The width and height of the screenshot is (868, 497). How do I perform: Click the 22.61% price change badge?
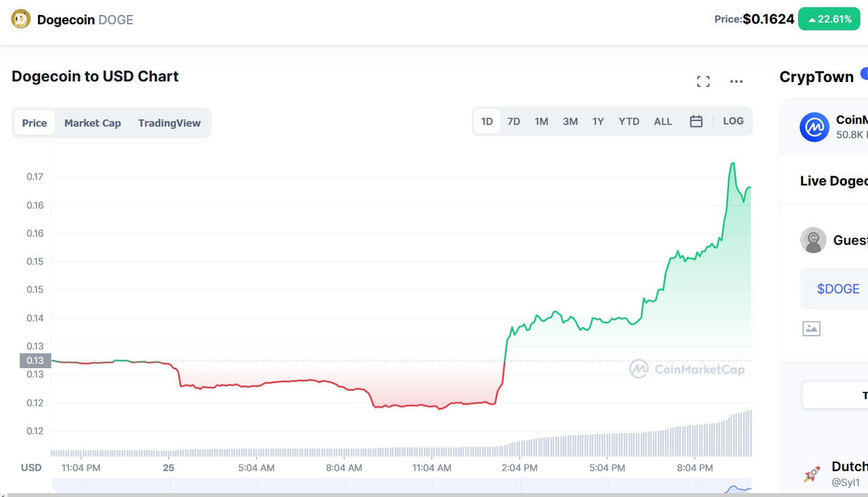pyautogui.click(x=829, y=19)
